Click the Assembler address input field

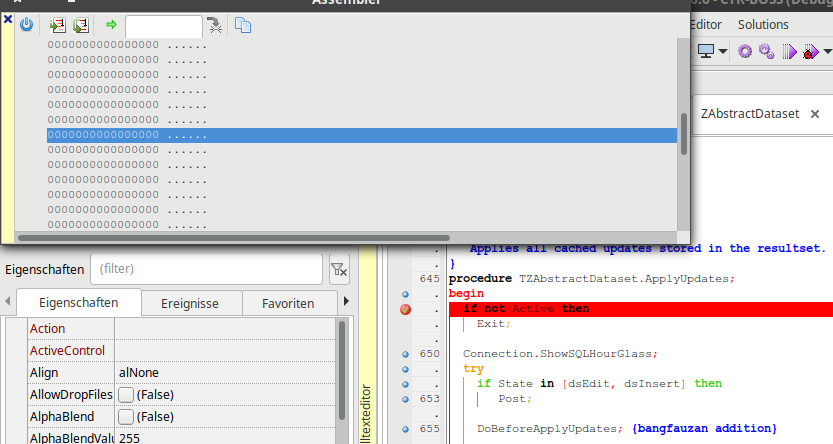point(163,25)
